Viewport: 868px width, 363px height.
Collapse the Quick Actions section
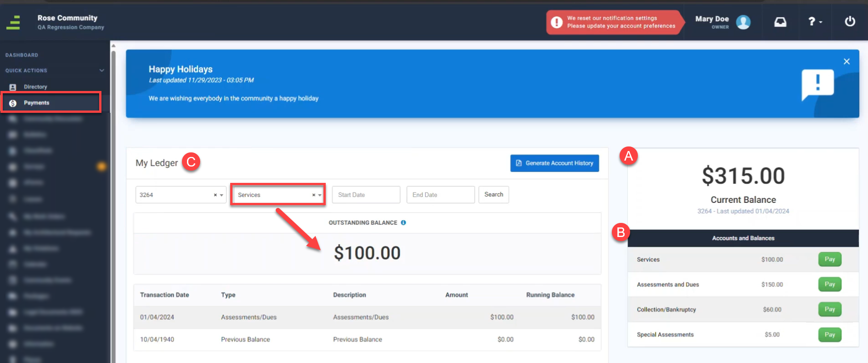tap(101, 71)
